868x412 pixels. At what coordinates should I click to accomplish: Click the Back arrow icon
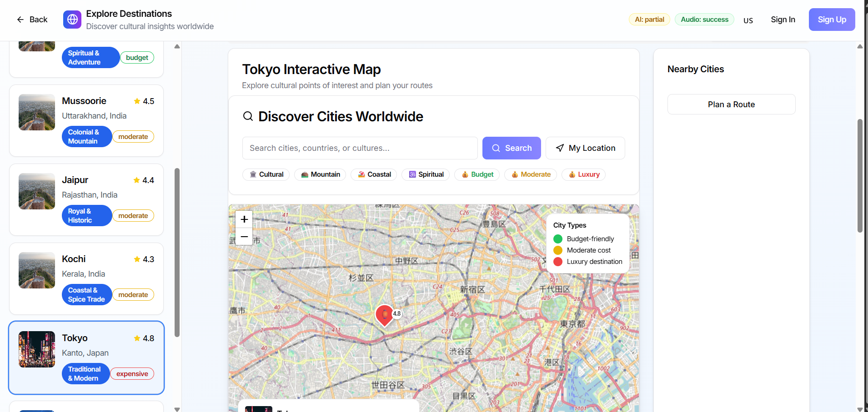pos(20,20)
